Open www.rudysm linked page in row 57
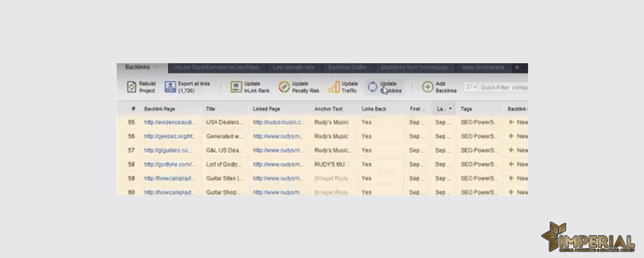 pos(279,150)
